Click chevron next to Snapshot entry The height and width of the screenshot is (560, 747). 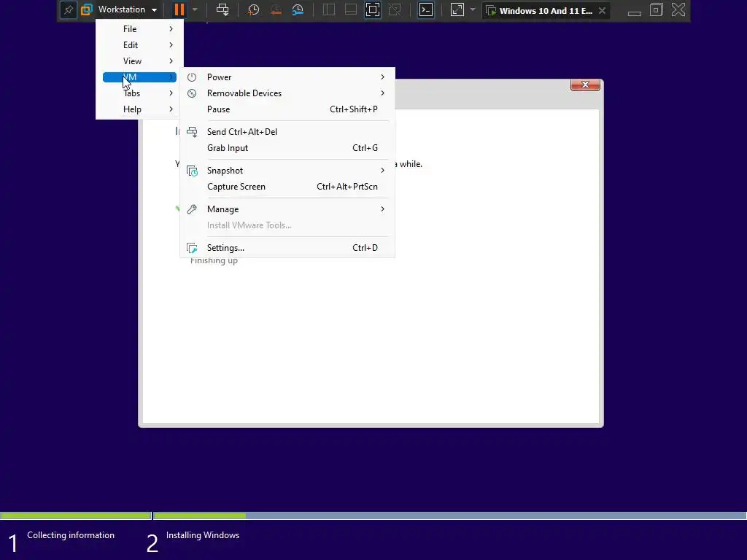click(x=382, y=171)
